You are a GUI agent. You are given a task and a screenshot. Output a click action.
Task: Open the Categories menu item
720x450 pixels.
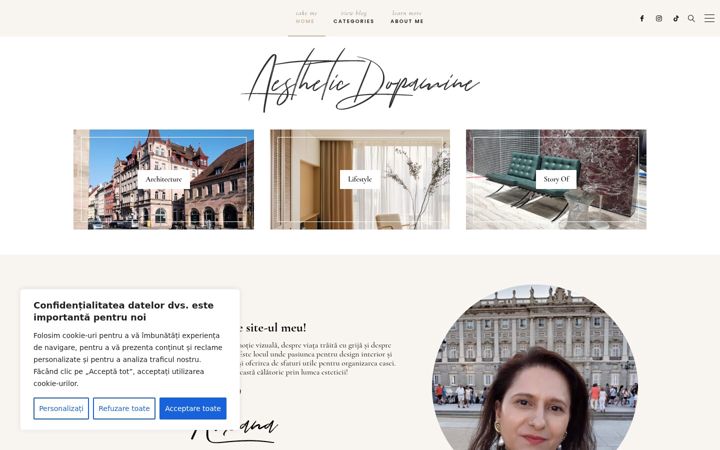coord(354,17)
